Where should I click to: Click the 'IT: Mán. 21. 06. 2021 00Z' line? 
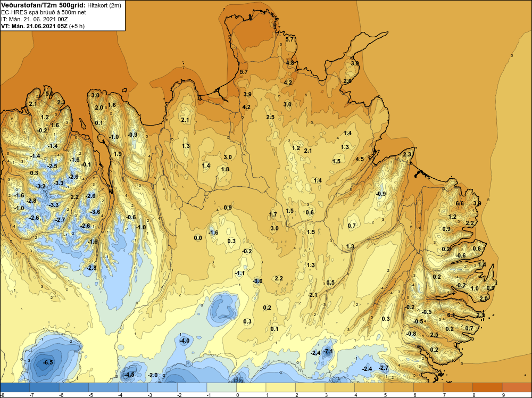(34, 19)
